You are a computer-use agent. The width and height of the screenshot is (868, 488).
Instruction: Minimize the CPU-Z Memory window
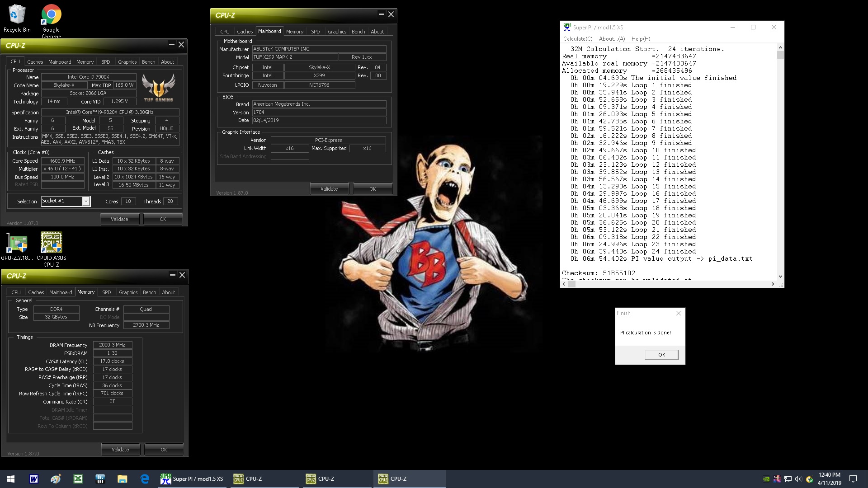[x=172, y=275]
